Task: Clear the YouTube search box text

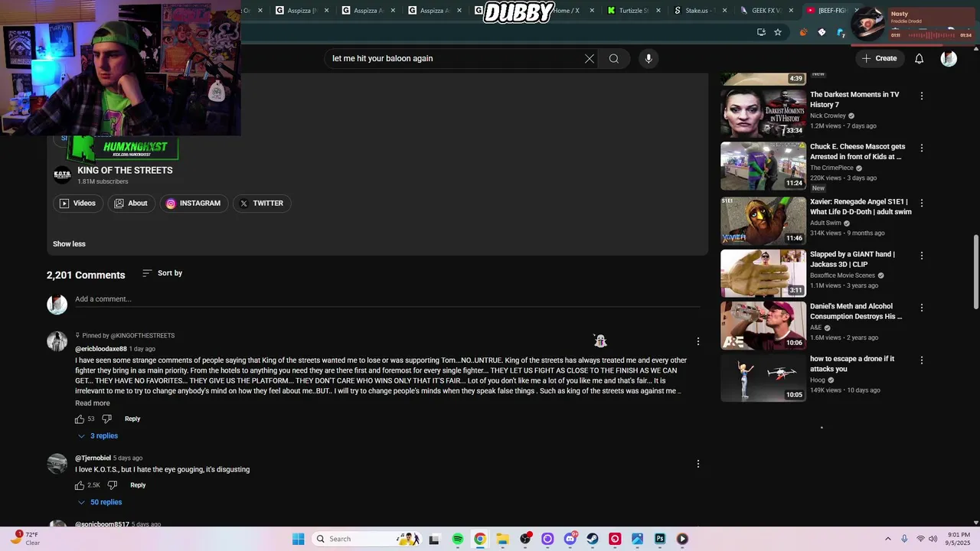Action: coord(590,58)
